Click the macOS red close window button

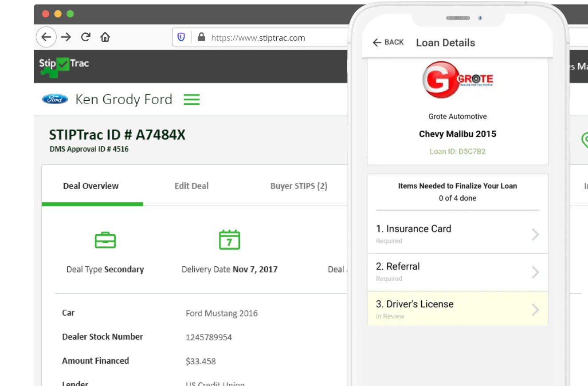point(46,14)
